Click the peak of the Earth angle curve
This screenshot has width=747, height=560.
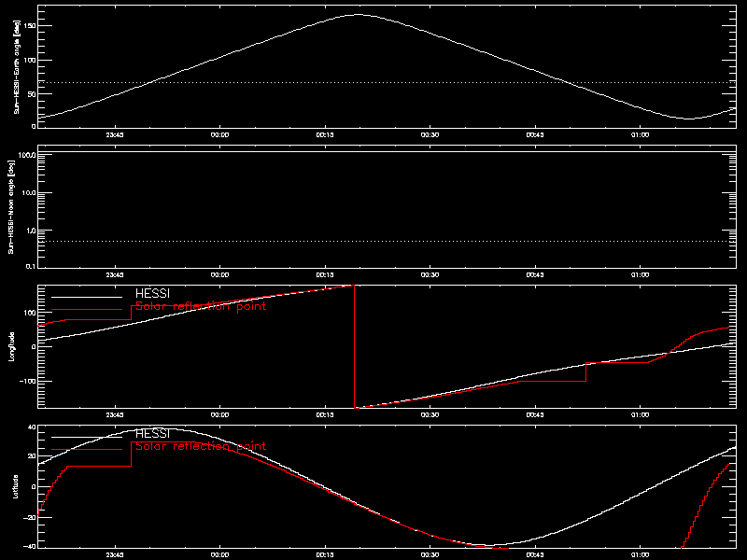click(358, 15)
